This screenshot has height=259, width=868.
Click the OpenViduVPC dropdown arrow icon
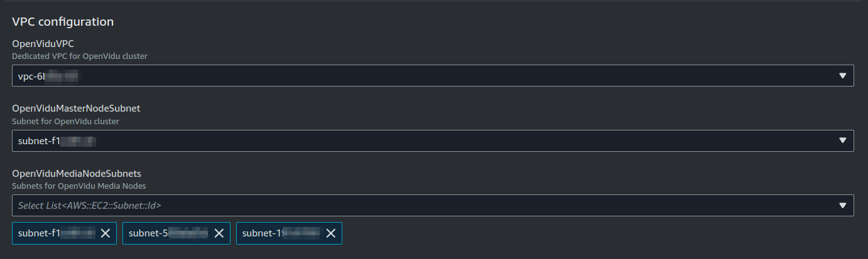843,75
